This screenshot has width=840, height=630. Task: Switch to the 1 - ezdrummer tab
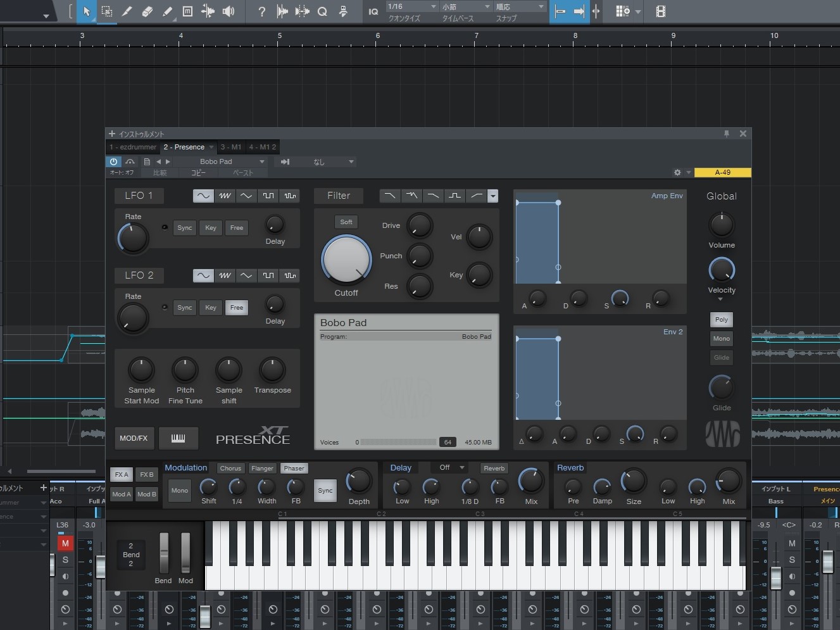133,147
